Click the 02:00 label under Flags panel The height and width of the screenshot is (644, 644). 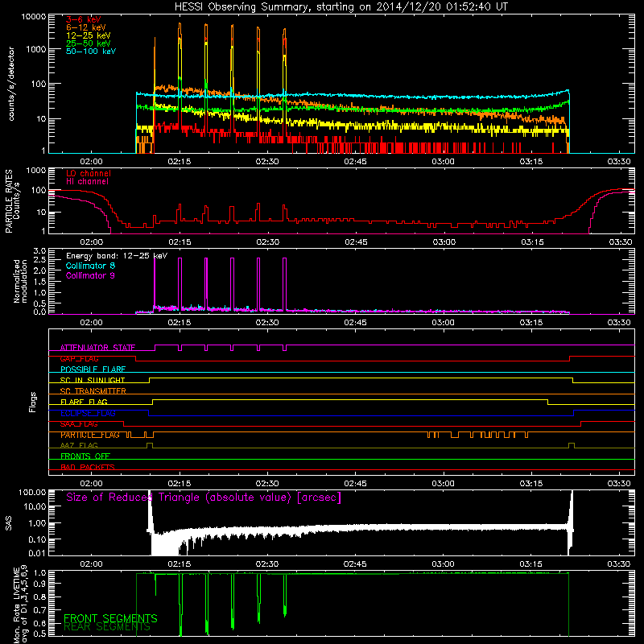[x=91, y=484]
